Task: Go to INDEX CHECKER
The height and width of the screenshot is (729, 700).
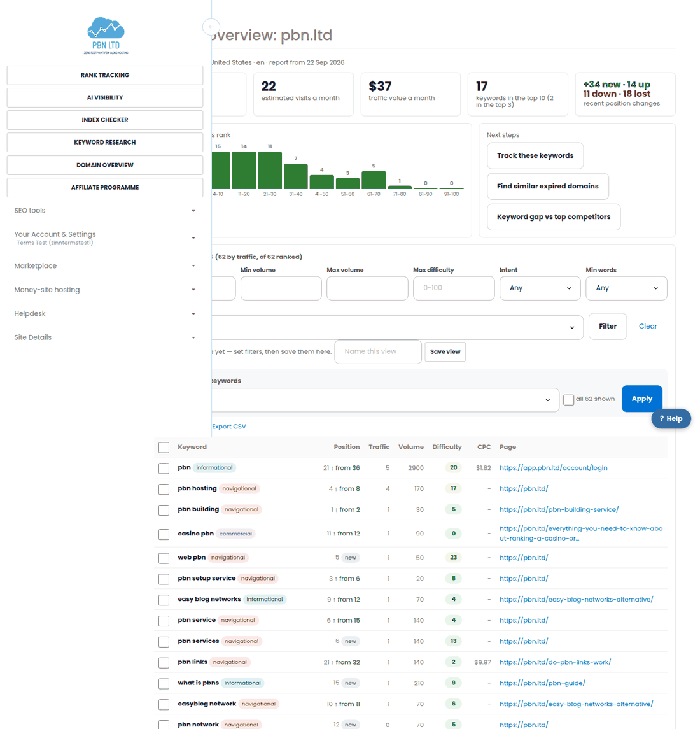Action: click(x=105, y=120)
